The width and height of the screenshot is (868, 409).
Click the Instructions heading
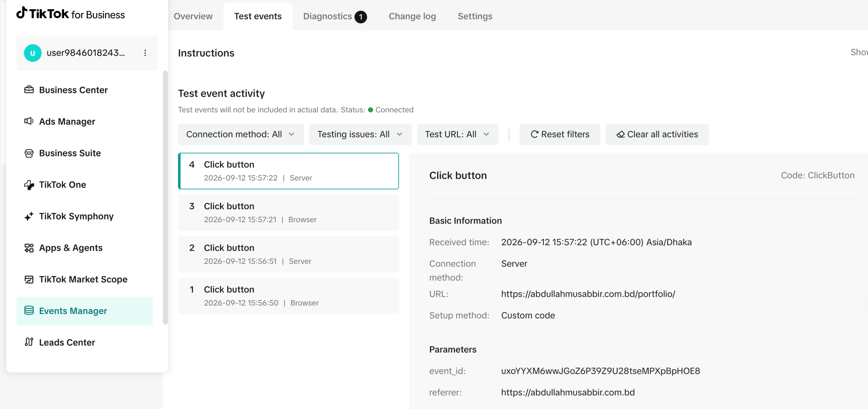(x=206, y=53)
